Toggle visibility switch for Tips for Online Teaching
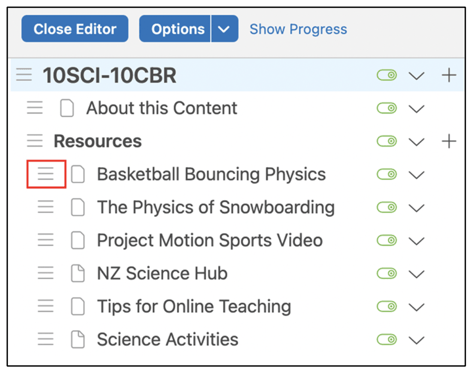Screen dimensions: 473x375 point(387,306)
